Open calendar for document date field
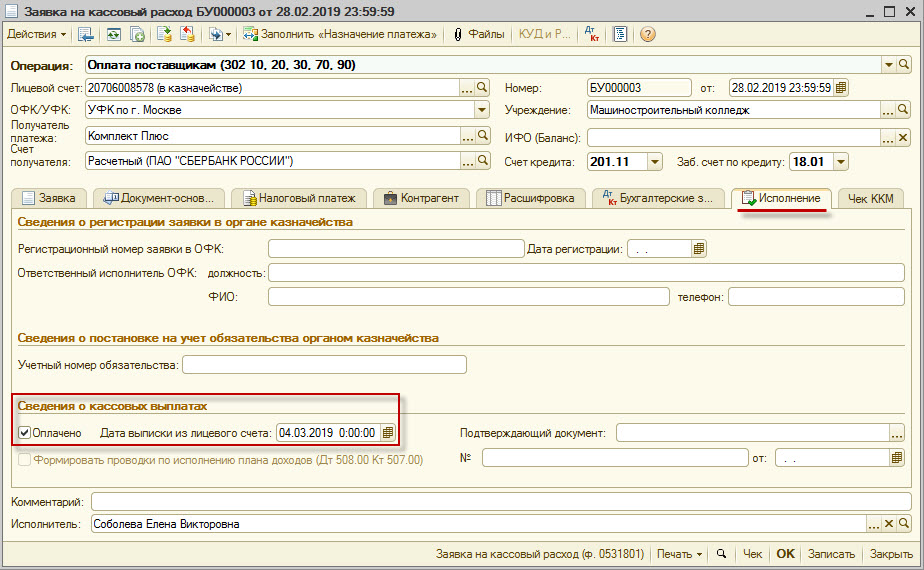The image size is (924, 570). pyautogui.click(x=840, y=88)
